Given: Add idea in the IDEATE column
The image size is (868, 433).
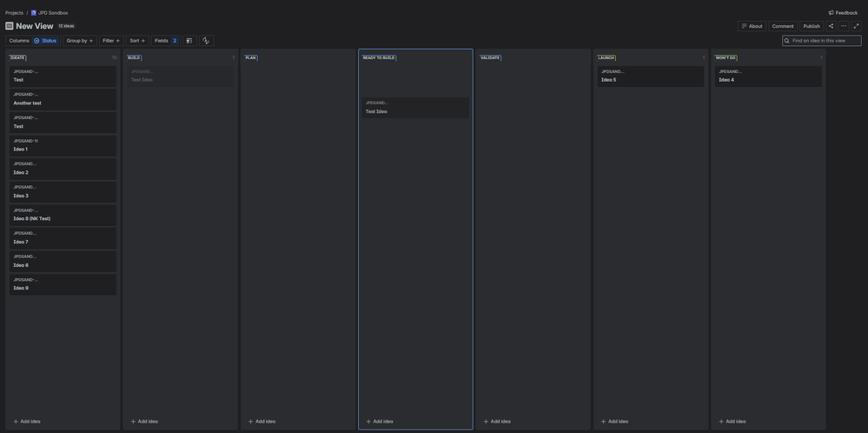Looking at the screenshot, I should 27,422.
